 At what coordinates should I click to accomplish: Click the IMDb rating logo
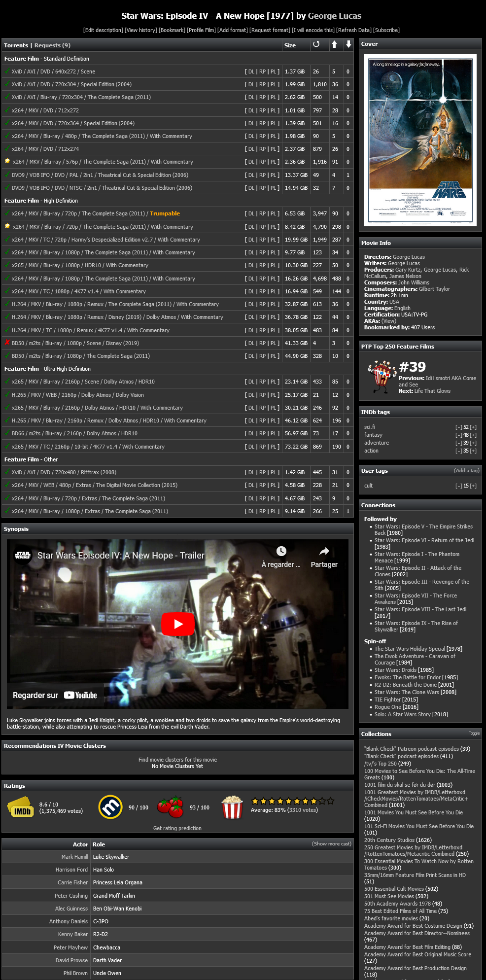point(21,807)
